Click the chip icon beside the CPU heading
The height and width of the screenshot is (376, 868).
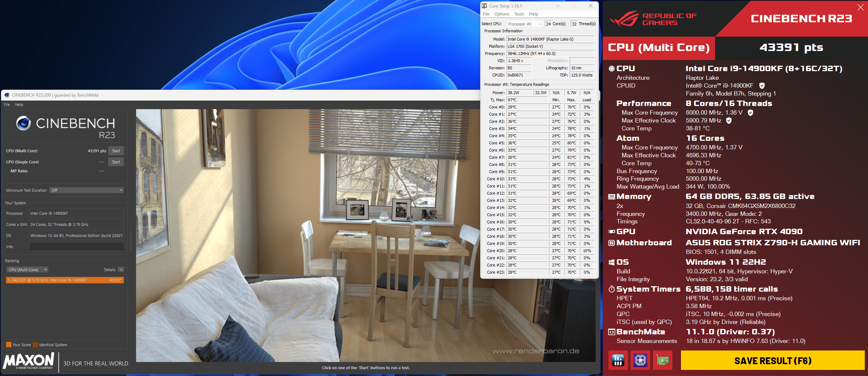(x=612, y=69)
